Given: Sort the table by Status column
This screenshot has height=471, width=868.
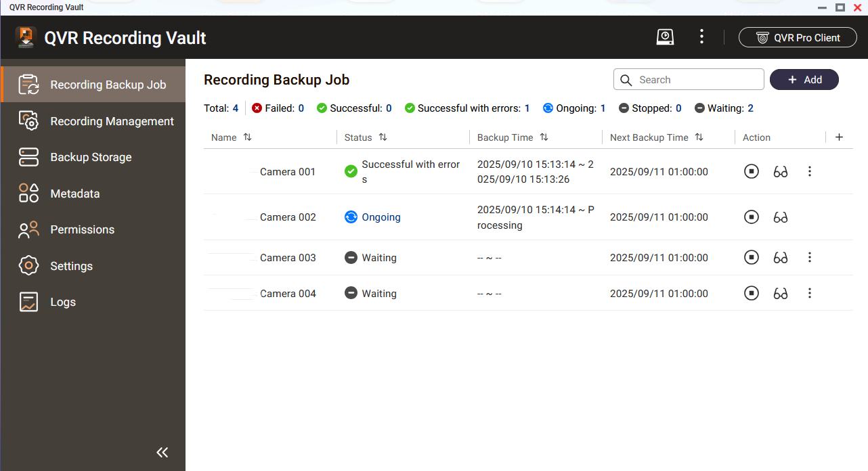Looking at the screenshot, I should click(383, 137).
